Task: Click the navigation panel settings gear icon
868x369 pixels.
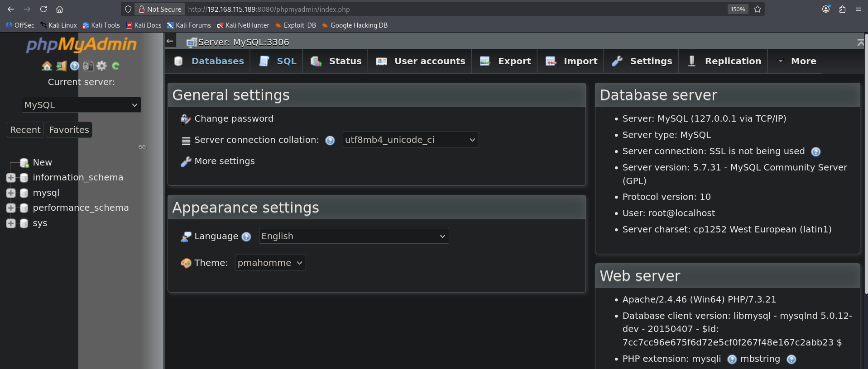Action: tap(102, 66)
